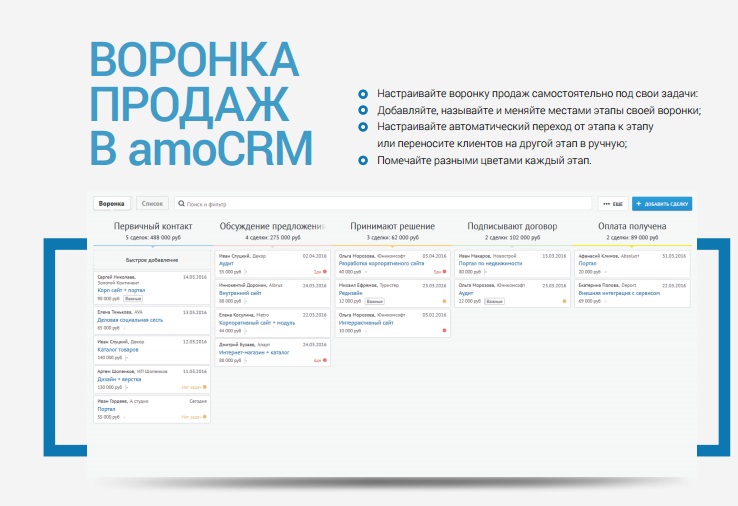The image size is (738, 506).
Task: Click red task dot on Иван Слуцкий Аудит card
Action: [325, 272]
